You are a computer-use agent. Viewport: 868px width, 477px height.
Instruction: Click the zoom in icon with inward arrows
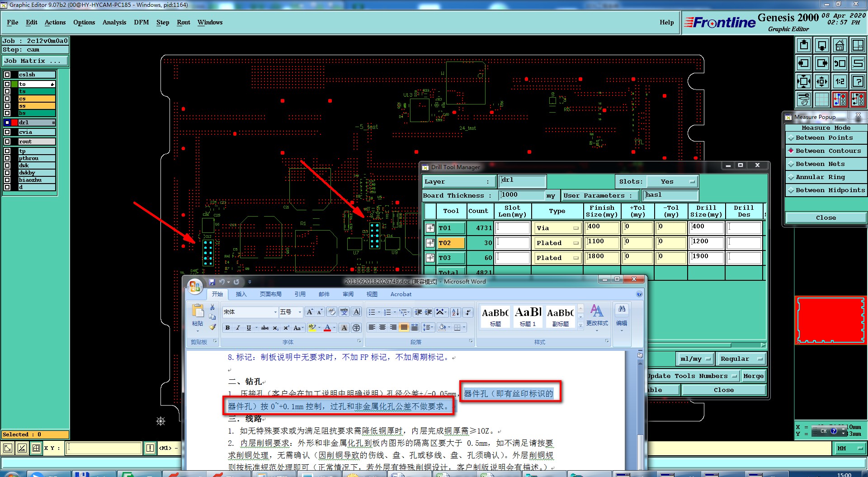[x=804, y=81]
